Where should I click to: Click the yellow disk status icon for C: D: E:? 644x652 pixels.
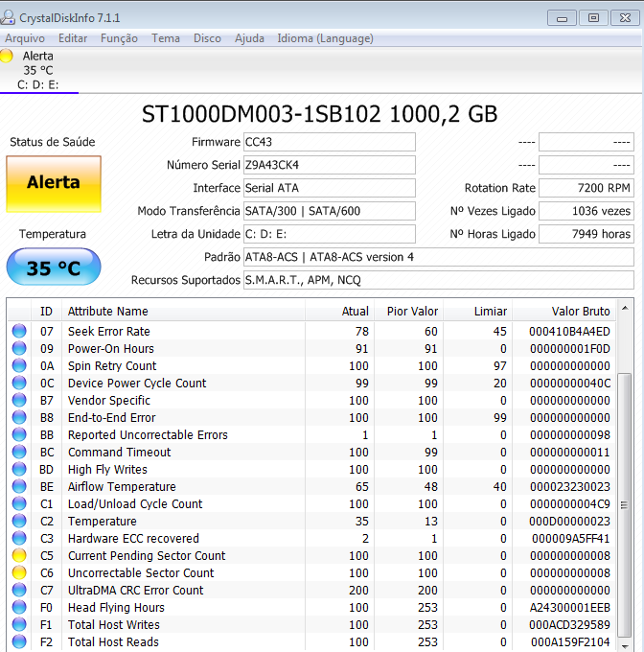pyautogui.click(x=8, y=57)
